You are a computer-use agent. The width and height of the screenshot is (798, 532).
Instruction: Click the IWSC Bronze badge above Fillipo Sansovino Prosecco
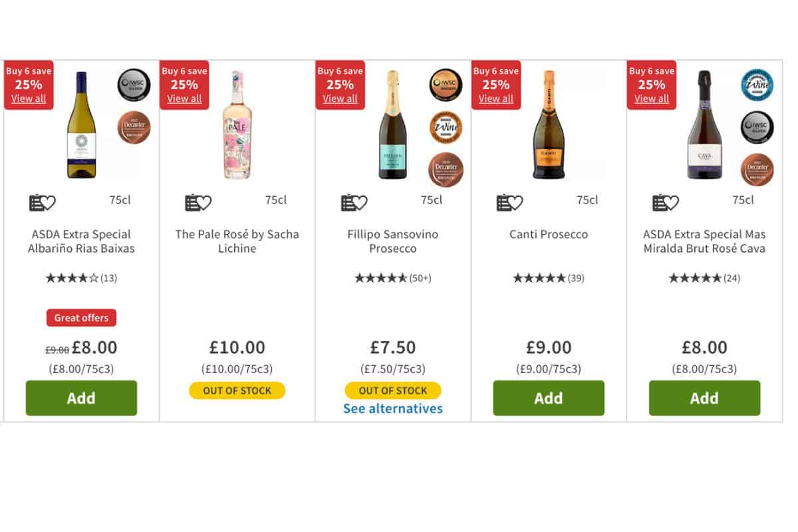point(444,85)
